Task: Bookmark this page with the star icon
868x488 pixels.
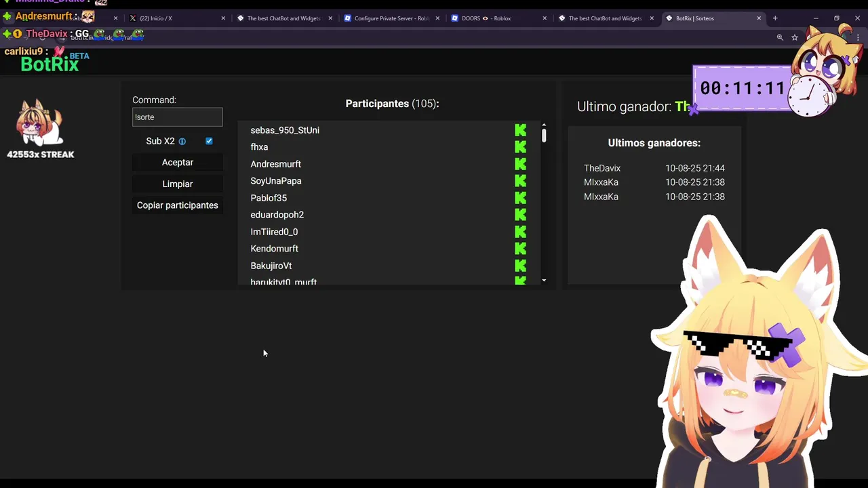Action: click(795, 37)
